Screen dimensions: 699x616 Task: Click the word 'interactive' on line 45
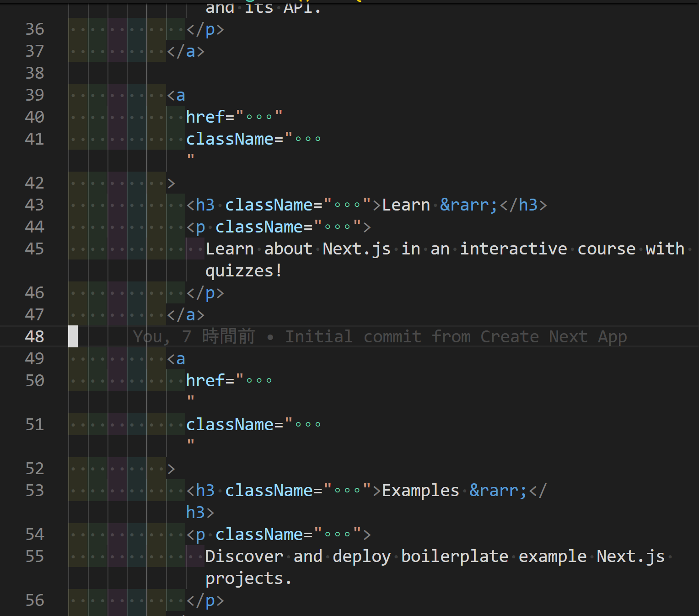[513, 249]
